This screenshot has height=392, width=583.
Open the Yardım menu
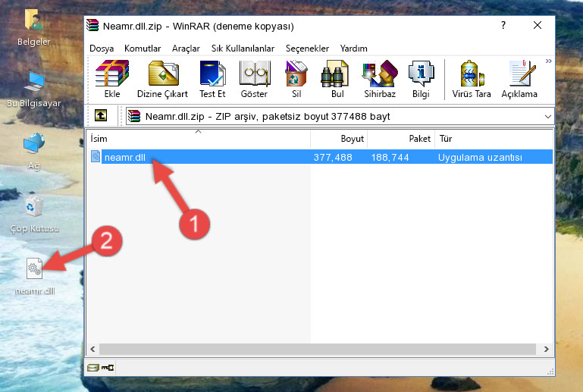pyautogui.click(x=353, y=49)
